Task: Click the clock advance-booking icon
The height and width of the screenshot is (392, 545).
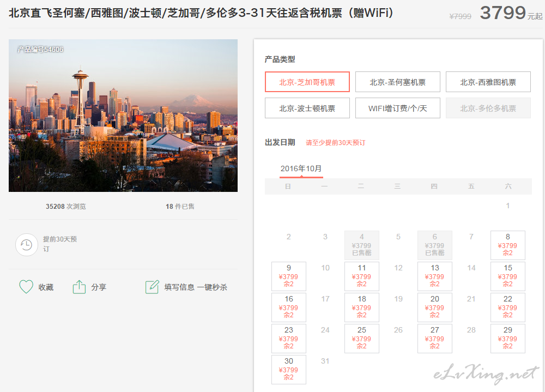Action: [26, 245]
